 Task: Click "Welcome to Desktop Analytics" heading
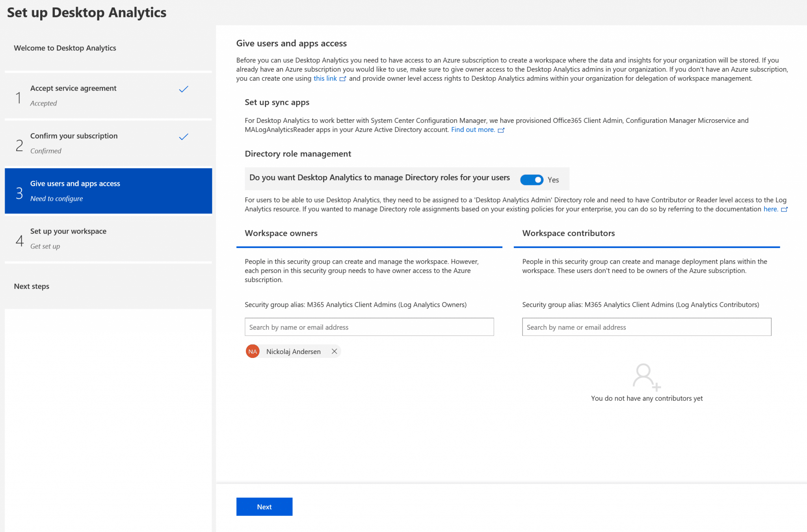65,48
